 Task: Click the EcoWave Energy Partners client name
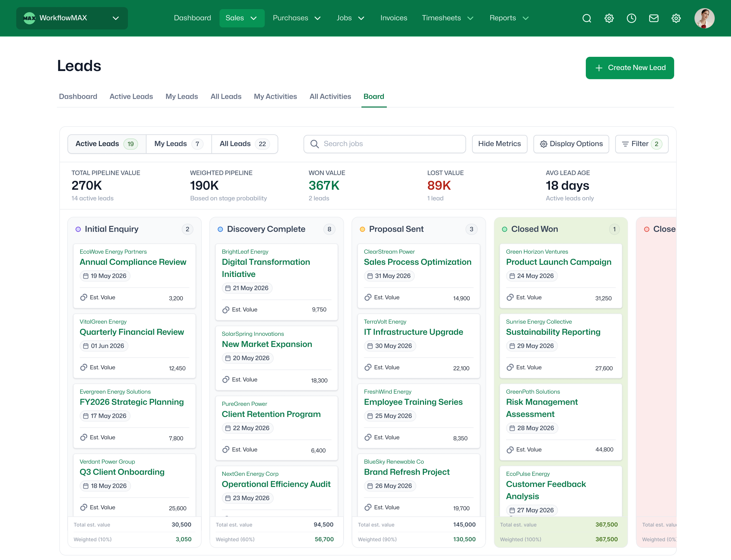click(x=113, y=252)
